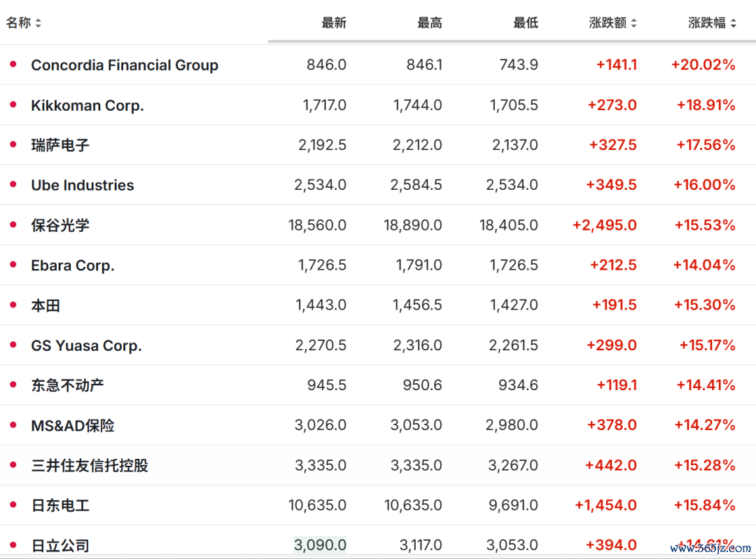This screenshot has height=559, width=756.
Task: Click the red dot beside Concordia Financial Group
Action: coord(13,64)
